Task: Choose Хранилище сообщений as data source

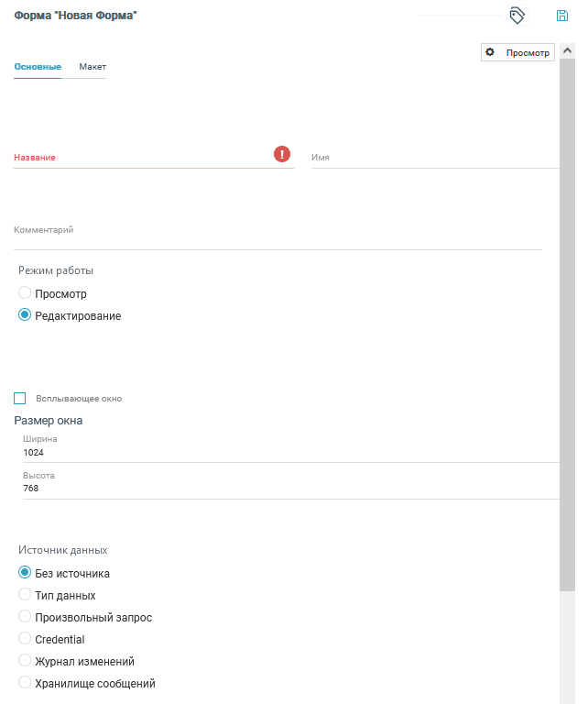Action: pyautogui.click(x=25, y=683)
